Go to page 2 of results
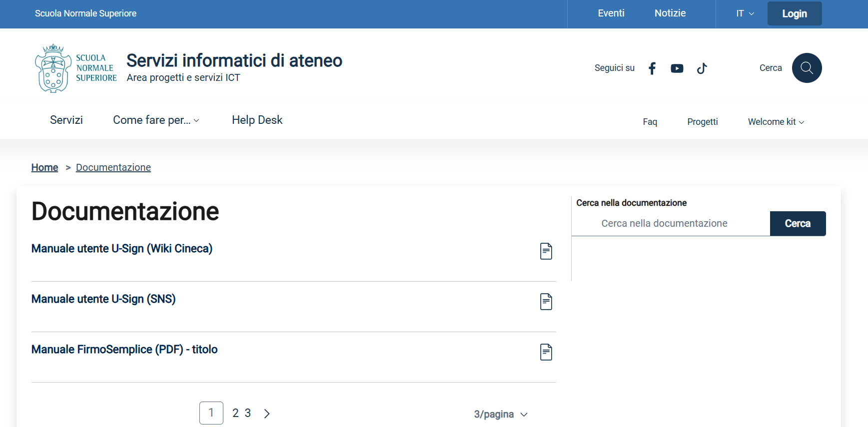Screen dimensions: 868x427 tap(235, 414)
